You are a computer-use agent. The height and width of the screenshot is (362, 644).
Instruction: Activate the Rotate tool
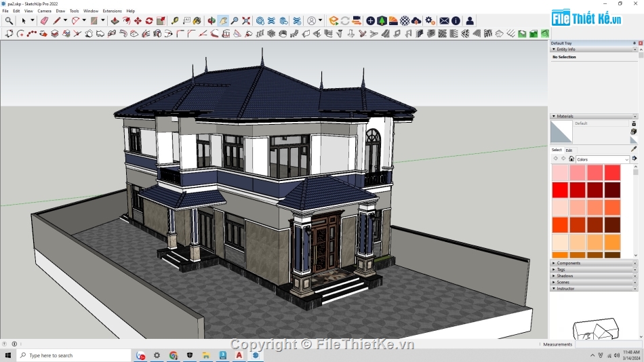(149, 20)
